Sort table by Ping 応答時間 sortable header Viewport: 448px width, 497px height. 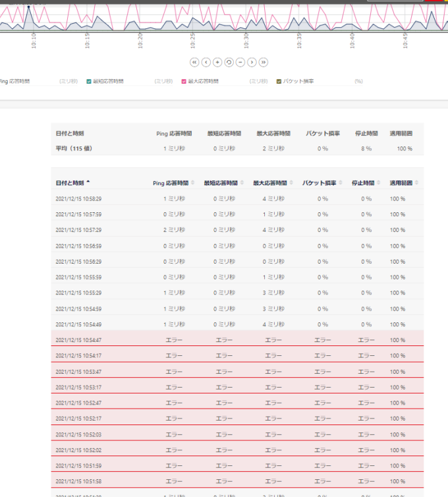pos(174,183)
